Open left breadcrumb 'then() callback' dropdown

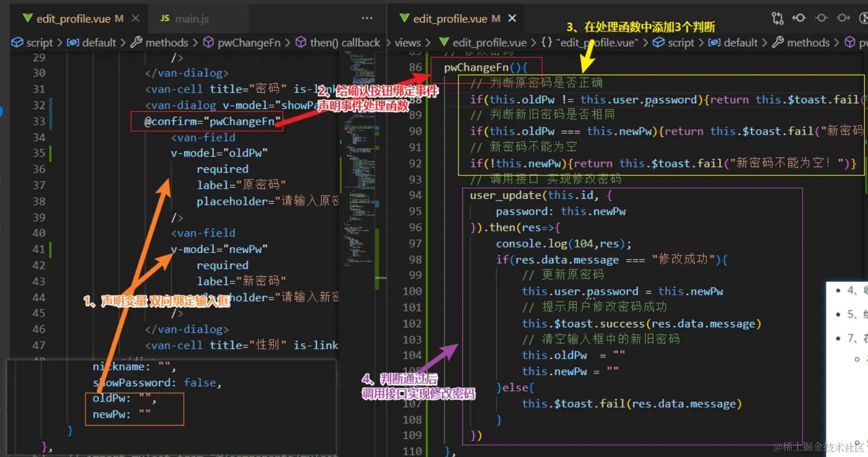[x=338, y=43]
